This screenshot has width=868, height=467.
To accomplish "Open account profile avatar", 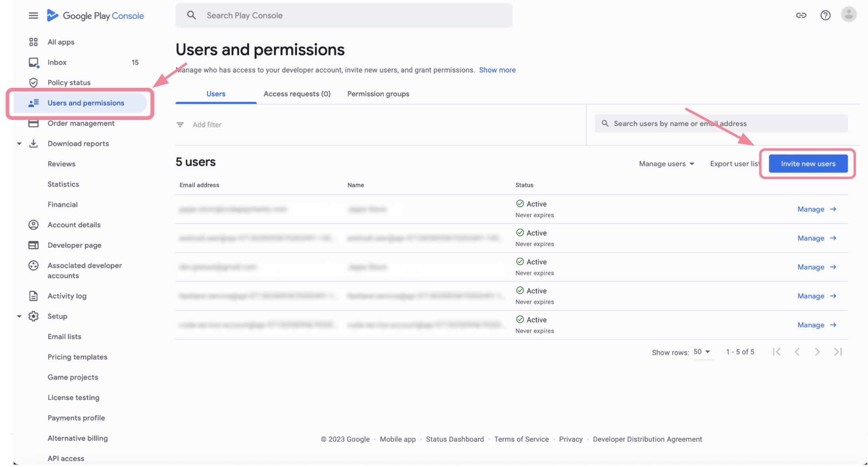I will pos(849,15).
